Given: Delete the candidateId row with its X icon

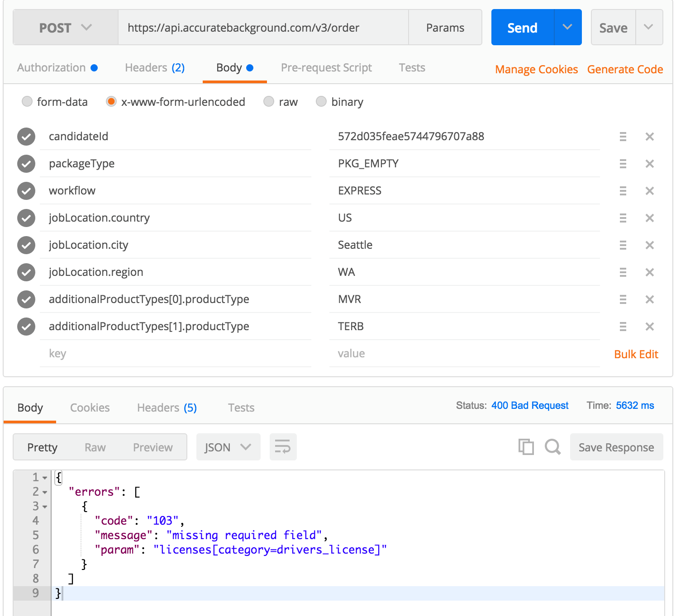Looking at the screenshot, I should pos(650,137).
